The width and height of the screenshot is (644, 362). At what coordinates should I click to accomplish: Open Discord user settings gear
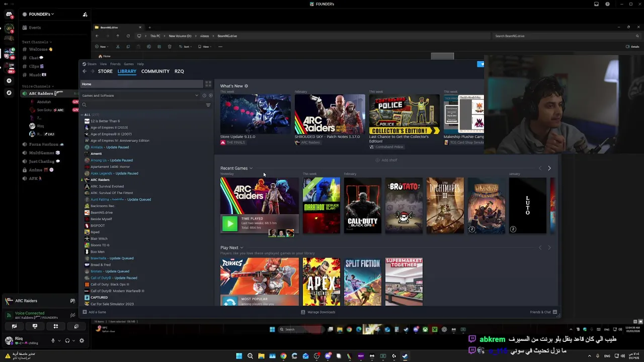click(82, 340)
